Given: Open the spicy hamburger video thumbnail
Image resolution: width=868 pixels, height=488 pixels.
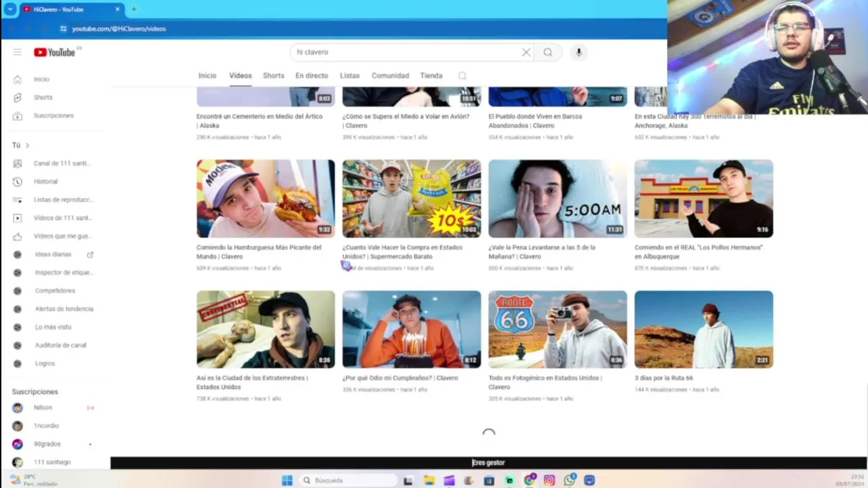Looking at the screenshot, I should pyautogui.click(x=266, y=199).
